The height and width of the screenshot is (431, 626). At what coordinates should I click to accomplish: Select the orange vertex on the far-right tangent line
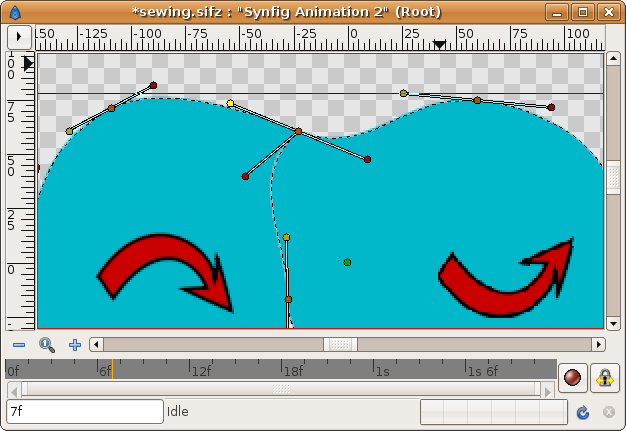[x=477, y=100]
